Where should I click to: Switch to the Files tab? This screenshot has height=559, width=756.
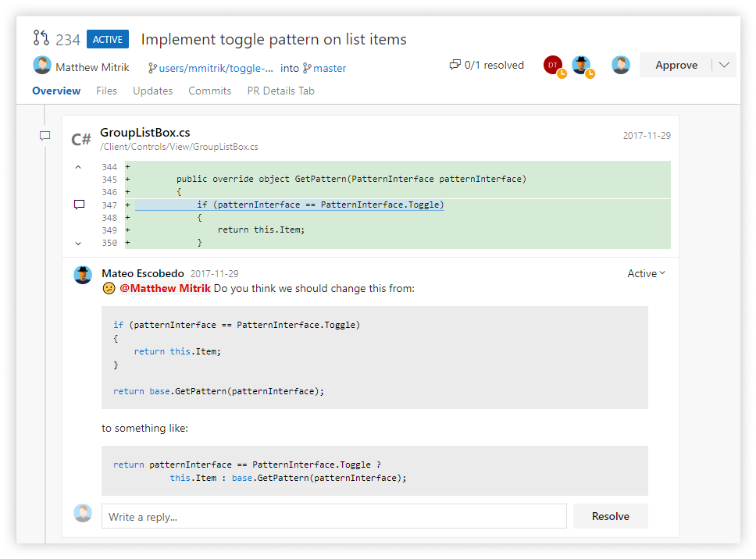point(106,91)
